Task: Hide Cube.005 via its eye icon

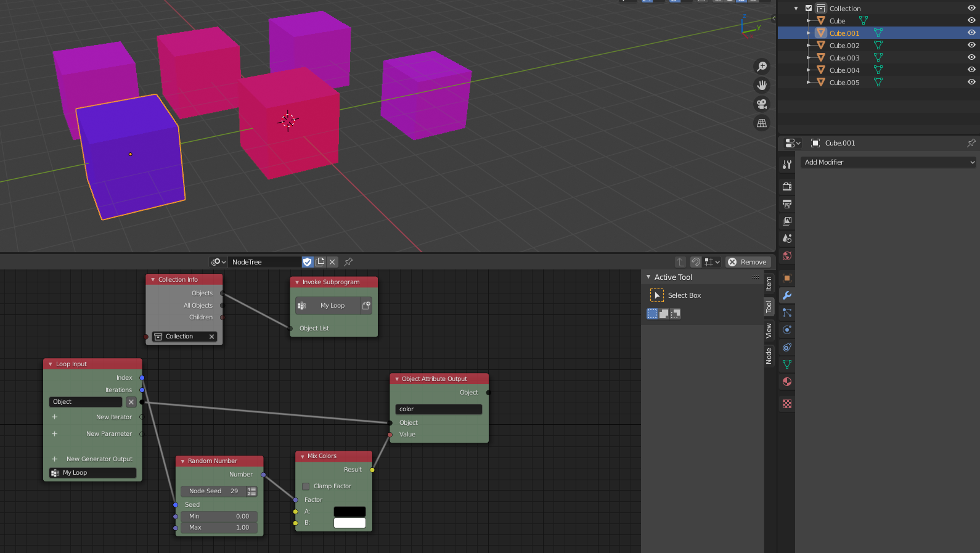Action: tap(971, 82)
